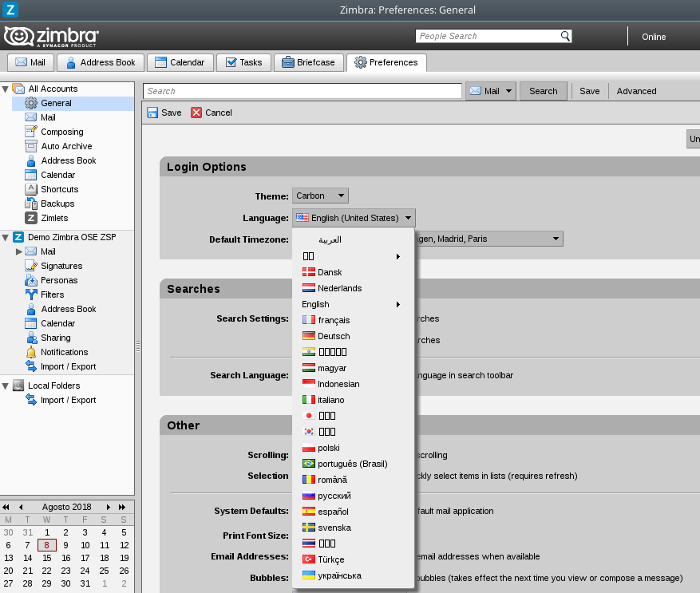Open Personas settings
The height and width of the screenshot is (593, 700).
[x=59, y=280]
